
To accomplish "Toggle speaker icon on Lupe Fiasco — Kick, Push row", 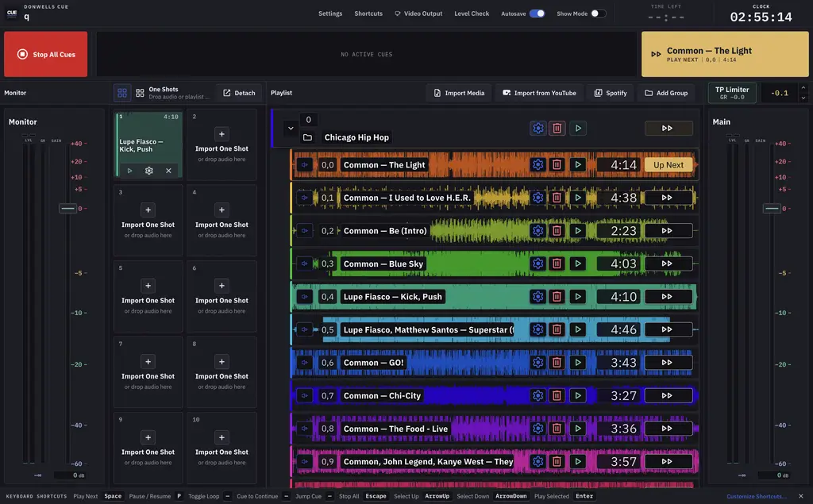I will click(x=304, y=297).
